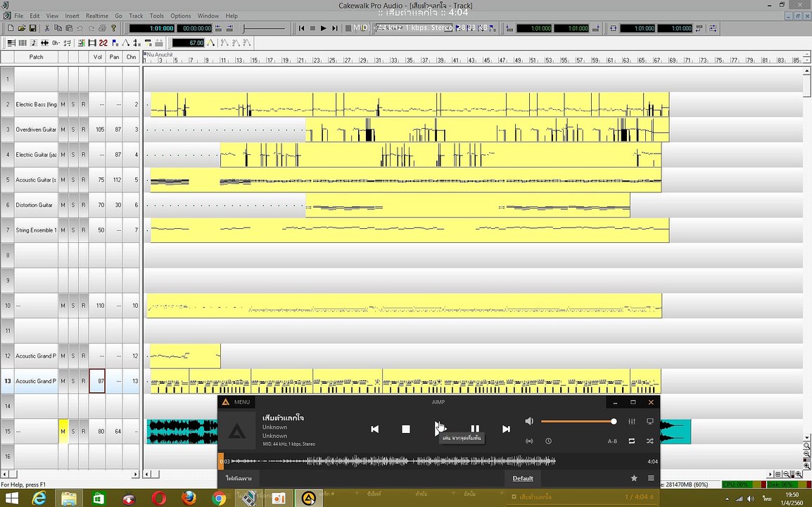The image size is (812, 507).
Task: Click the Pan column header
Action: click(x=114, y=57)
